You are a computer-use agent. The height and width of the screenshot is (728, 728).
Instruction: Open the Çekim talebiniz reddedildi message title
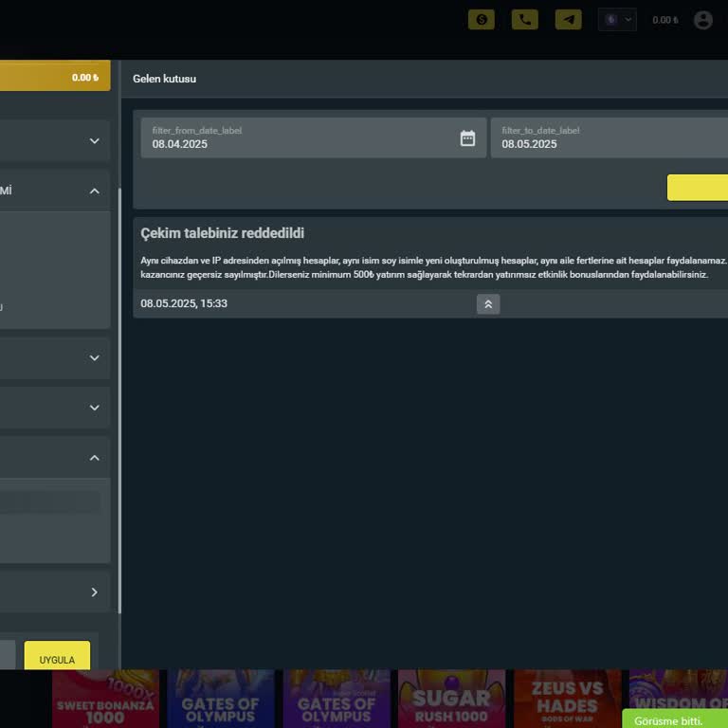pos(223,233)
